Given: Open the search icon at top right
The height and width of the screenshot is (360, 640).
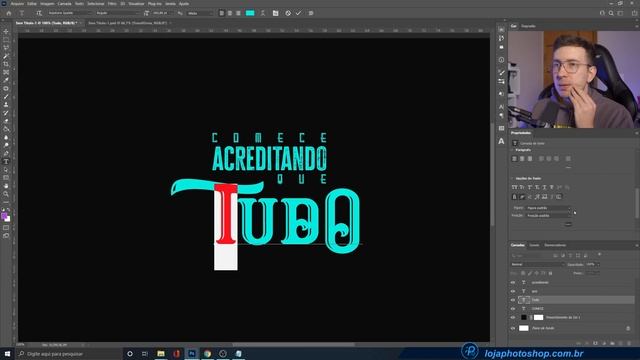Looking at the screenshot, I should click(611, 13).
